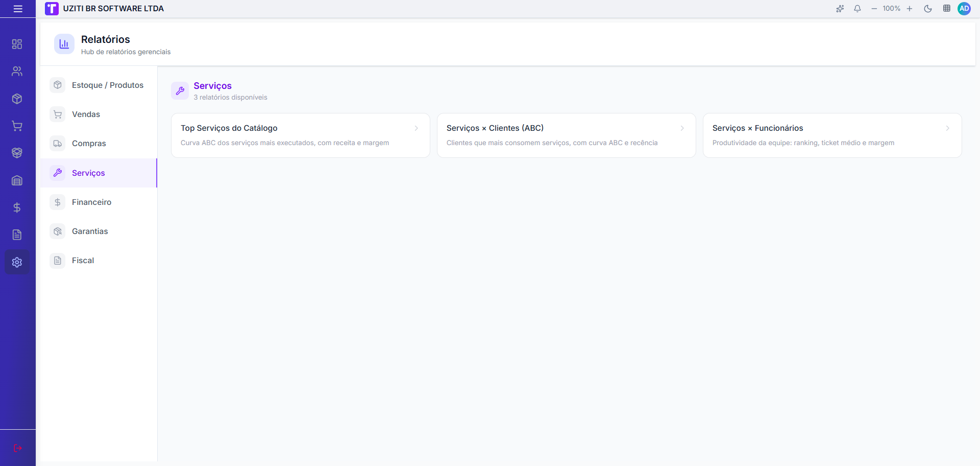980x466 pixels.
Task: Open the settings gear icon in sidebar
Action: [17, 262]
